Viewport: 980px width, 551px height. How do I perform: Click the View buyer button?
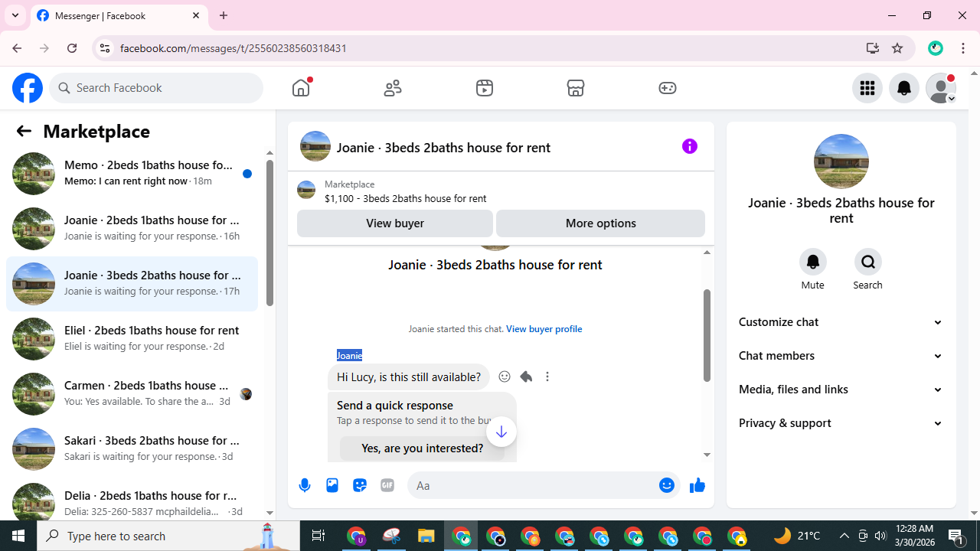pos(395,223)
